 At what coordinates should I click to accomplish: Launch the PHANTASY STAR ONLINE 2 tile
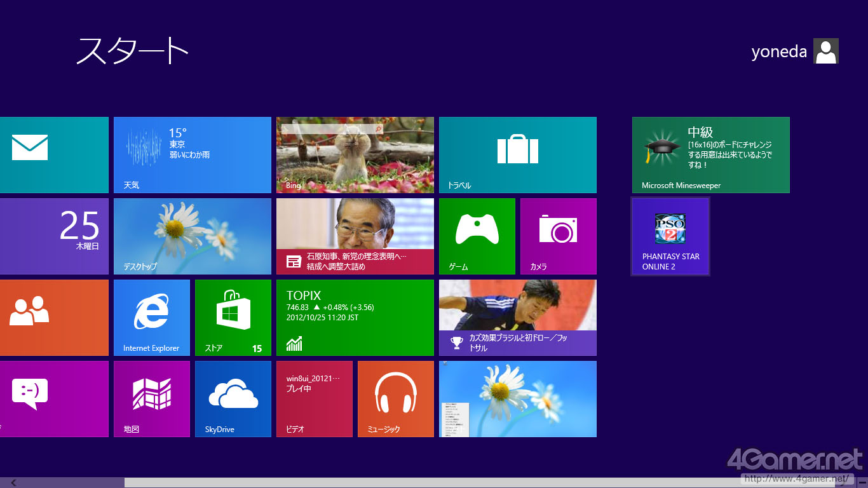click(x=670, y=236)
